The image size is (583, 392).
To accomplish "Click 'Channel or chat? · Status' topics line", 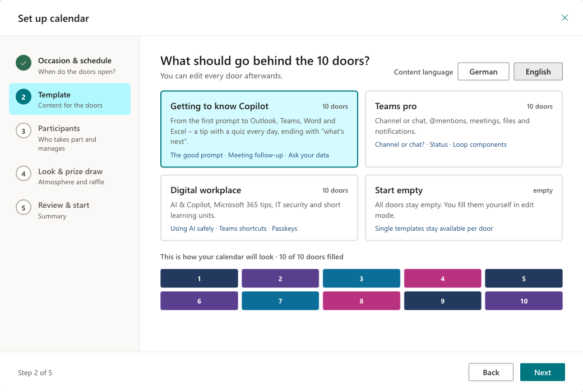I will click(x=441, y=144).
